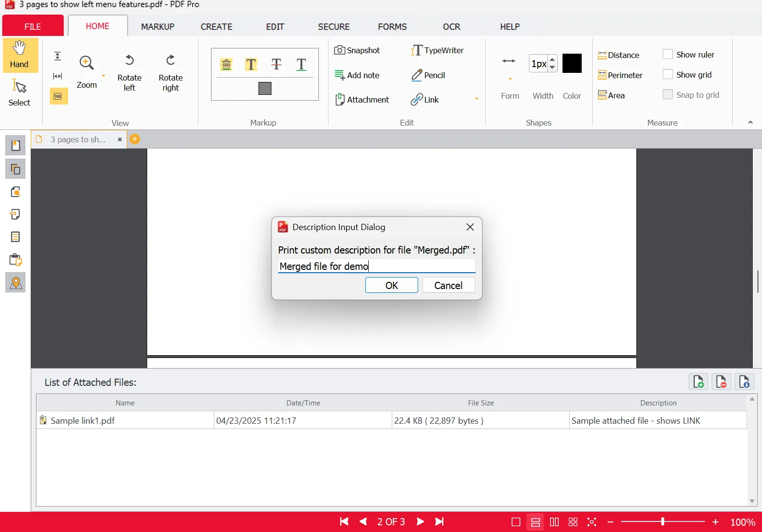Rotate the page left
762x532 pixels.
click(x=129, y=72)
